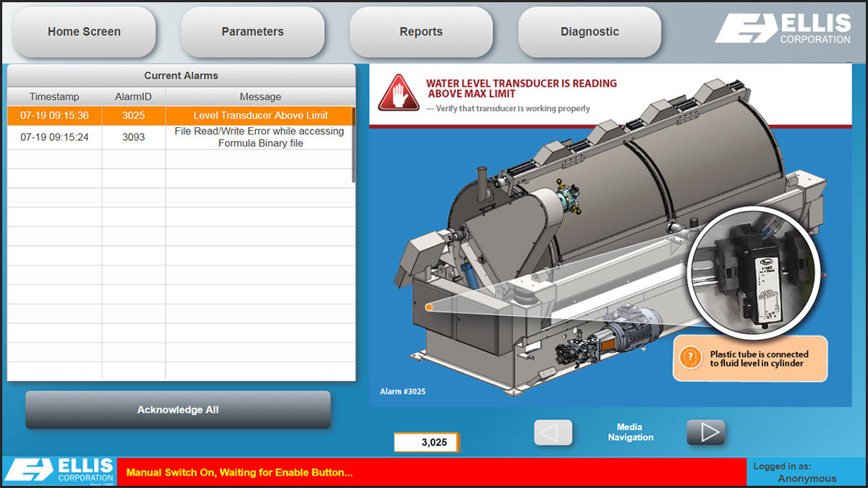Screen dimensions: 868x488
Task: Click the orange sensor marker dot on machine
Action: [428, 308]
